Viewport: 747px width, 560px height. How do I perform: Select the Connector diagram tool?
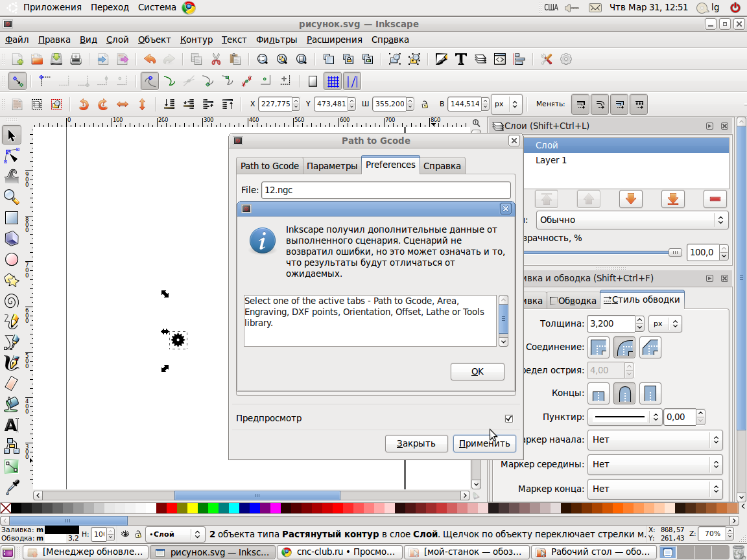pyautogui.click(x=12, y=446)
